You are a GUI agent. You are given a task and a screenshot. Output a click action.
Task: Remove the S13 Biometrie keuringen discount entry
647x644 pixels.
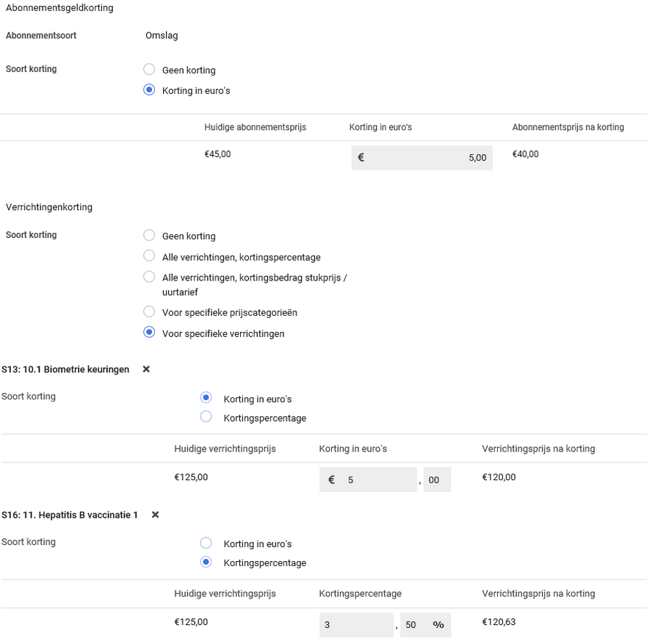pyautogui.click(x=146, y=369)
